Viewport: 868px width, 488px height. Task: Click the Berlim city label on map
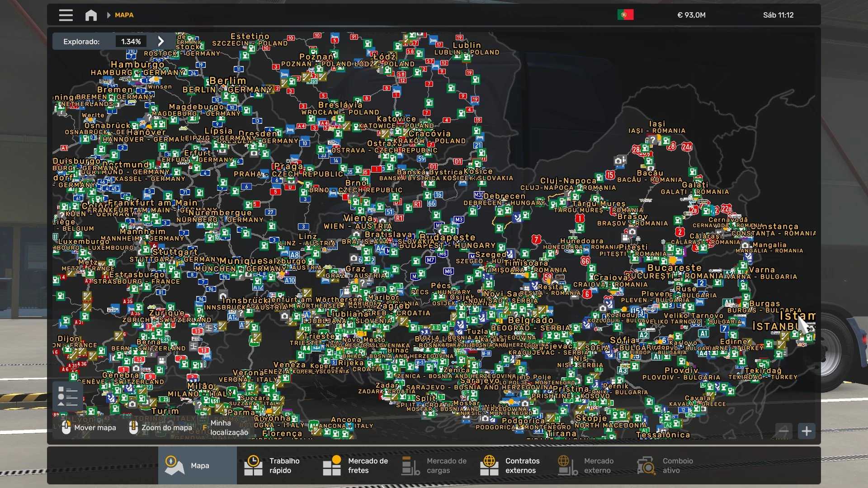228,80
